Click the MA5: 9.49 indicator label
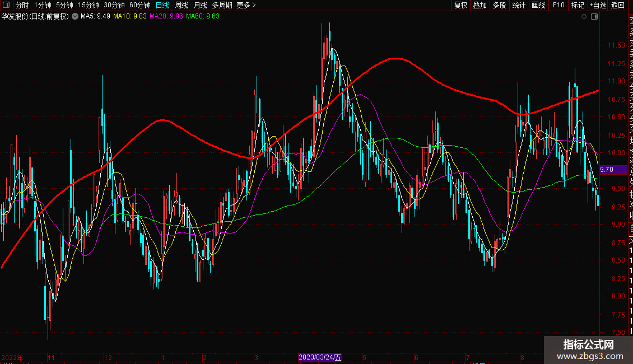 [x=95, y=16]
